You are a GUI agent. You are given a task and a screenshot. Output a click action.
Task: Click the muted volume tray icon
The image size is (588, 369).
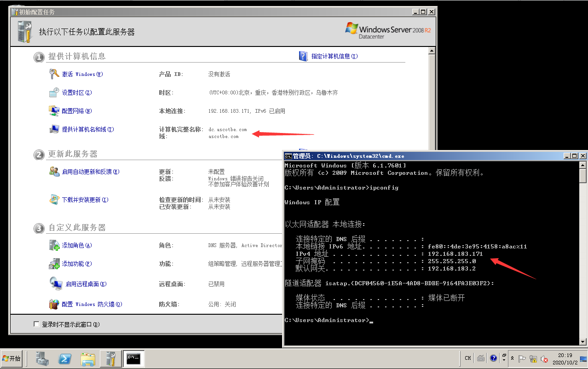[544, 358]
